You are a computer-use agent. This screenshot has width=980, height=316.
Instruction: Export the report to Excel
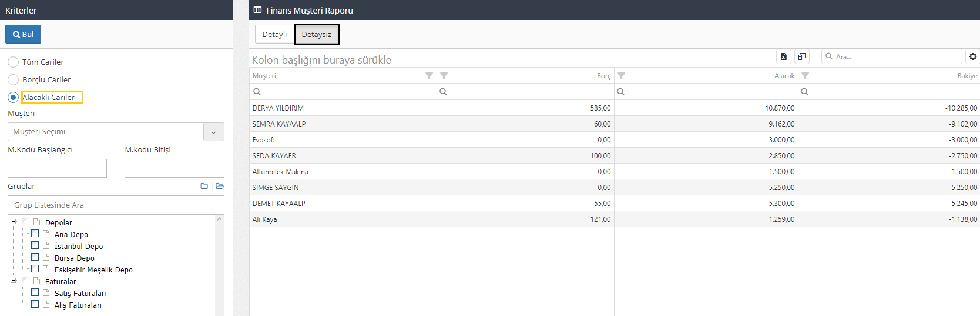783,56
